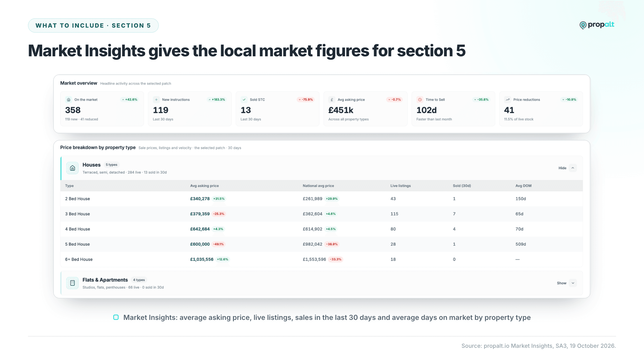The width and height of the screenshot is (644, 362).
Task: Click the £451k average asking figure
Action: coord(341,110)
